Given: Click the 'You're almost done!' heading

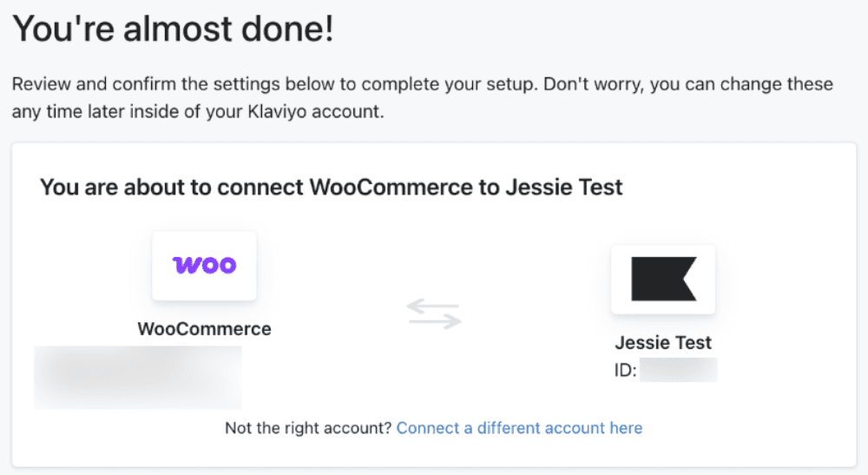Looking at the screenshot, I should [x=174, y=29].
